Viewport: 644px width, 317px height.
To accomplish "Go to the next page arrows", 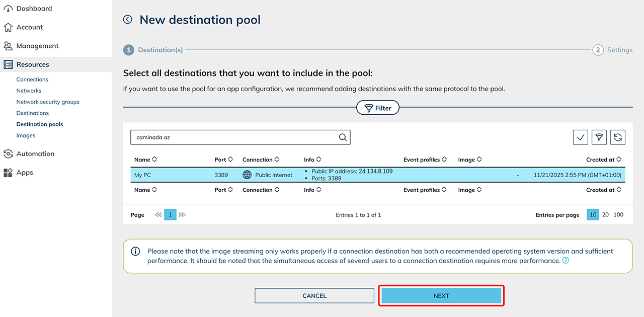I will [182, 215].
